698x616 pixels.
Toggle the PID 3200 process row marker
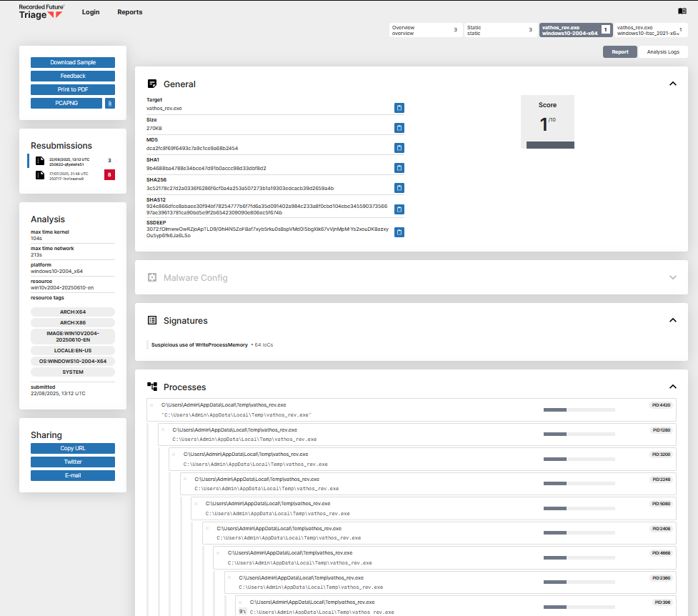(174, 454)
